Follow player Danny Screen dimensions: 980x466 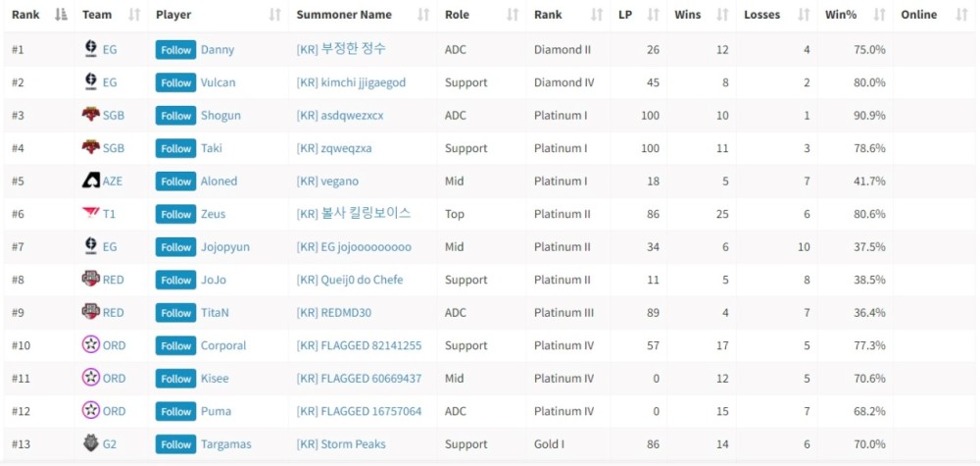tap(176, 50)
